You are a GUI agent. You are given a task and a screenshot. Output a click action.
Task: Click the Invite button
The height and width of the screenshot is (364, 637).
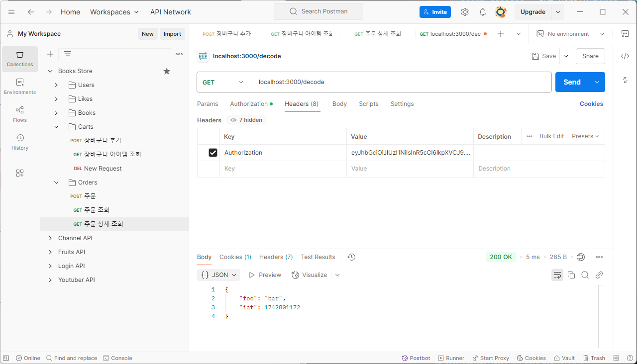pos(435,12)
